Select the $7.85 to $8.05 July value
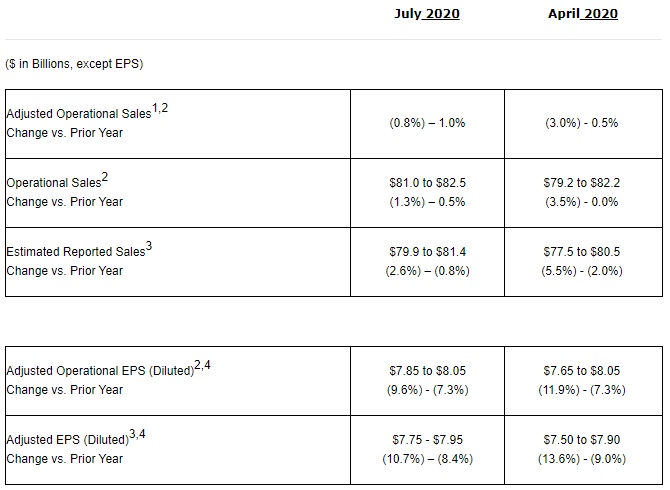This screenshot has width=670, height=490. [x=427, y=372]
